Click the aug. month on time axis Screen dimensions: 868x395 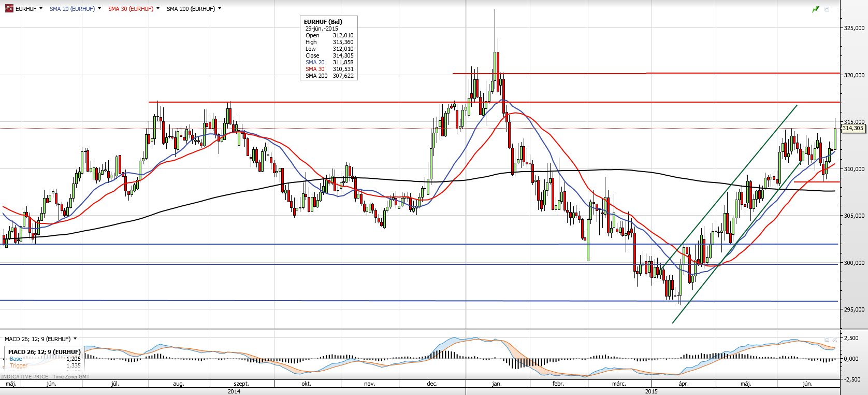pos(178,384)
